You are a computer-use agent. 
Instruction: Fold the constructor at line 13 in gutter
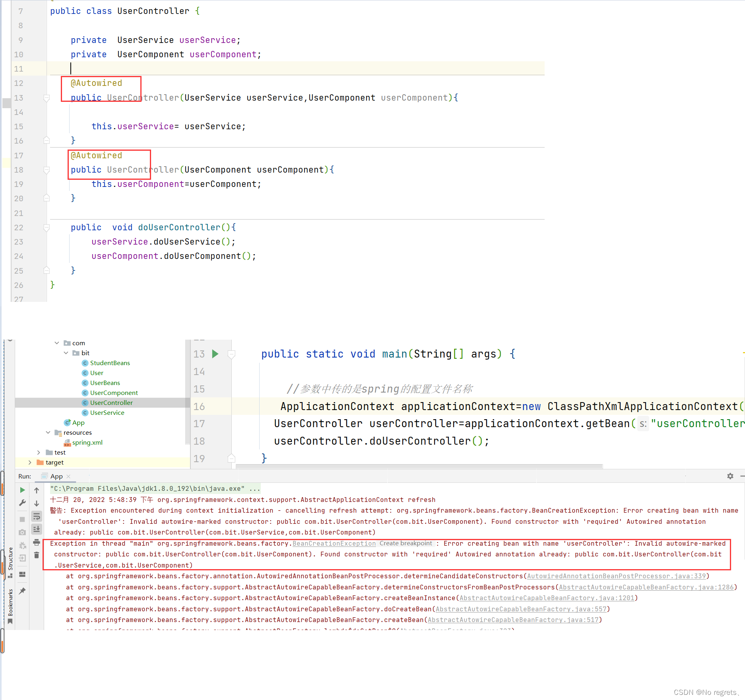(47, 98)
